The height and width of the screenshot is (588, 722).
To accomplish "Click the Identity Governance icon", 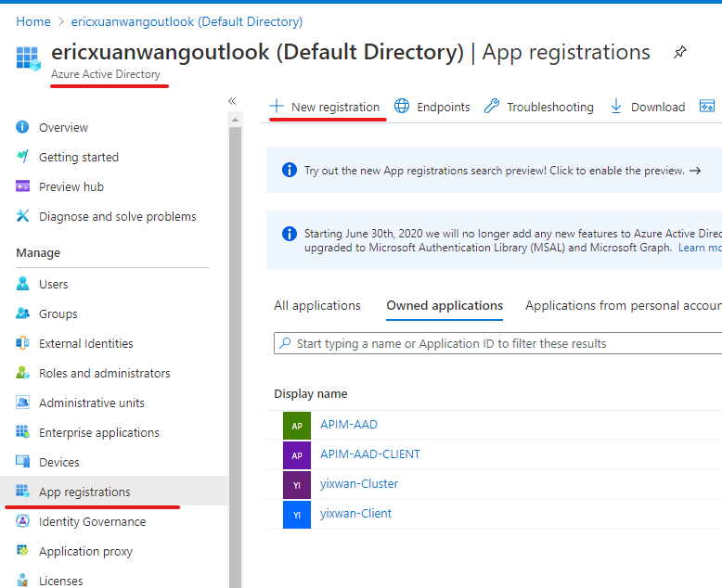I will tap(22, 521).
